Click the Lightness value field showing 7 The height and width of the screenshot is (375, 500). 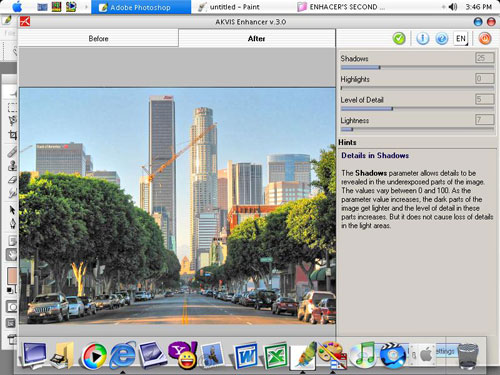pyautogui.click(x=484, y=120)
